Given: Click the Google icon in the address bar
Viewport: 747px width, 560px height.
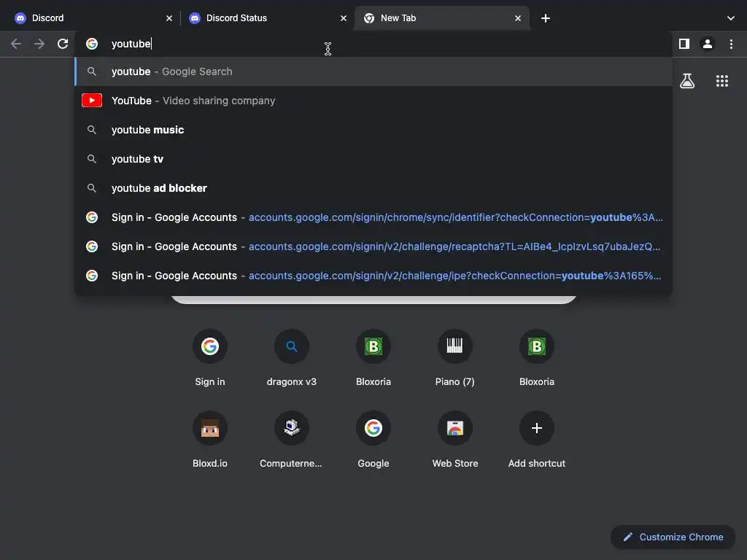Looking at the screenshot, I should 92,44.
